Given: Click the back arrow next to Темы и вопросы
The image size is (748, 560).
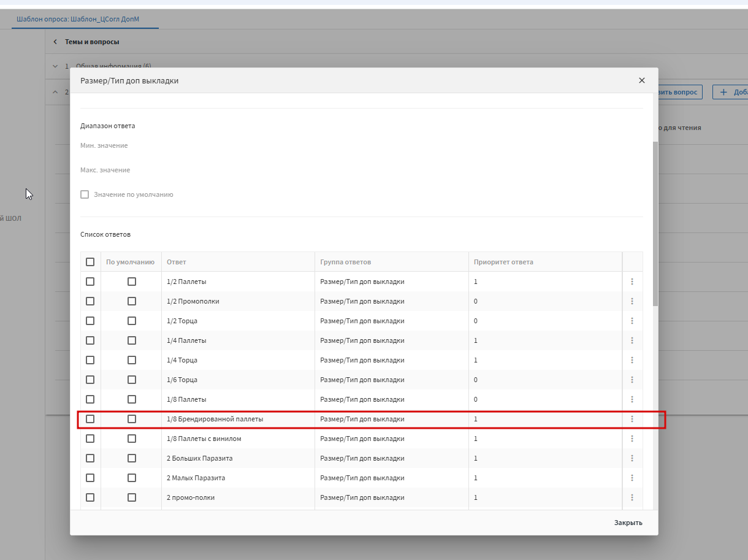Looking at the screenshot, I should click(x=55, y=42).
